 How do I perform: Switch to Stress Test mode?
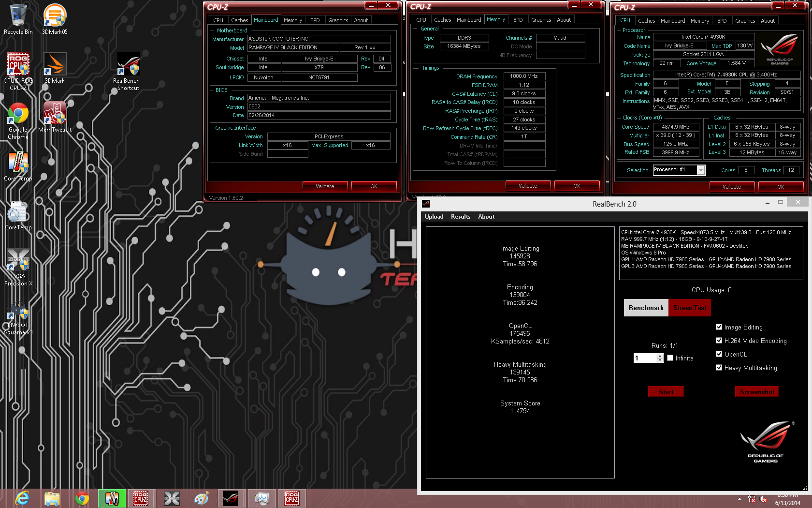(x=690, y=308)
